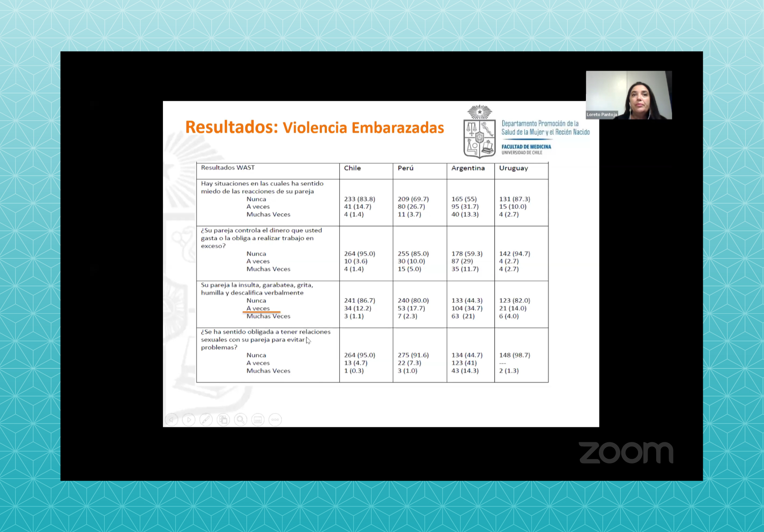Viewport: 764px width, 532px height.
Task: Advance to the next slide with the right arrow
Action: [x=189, y=420]
